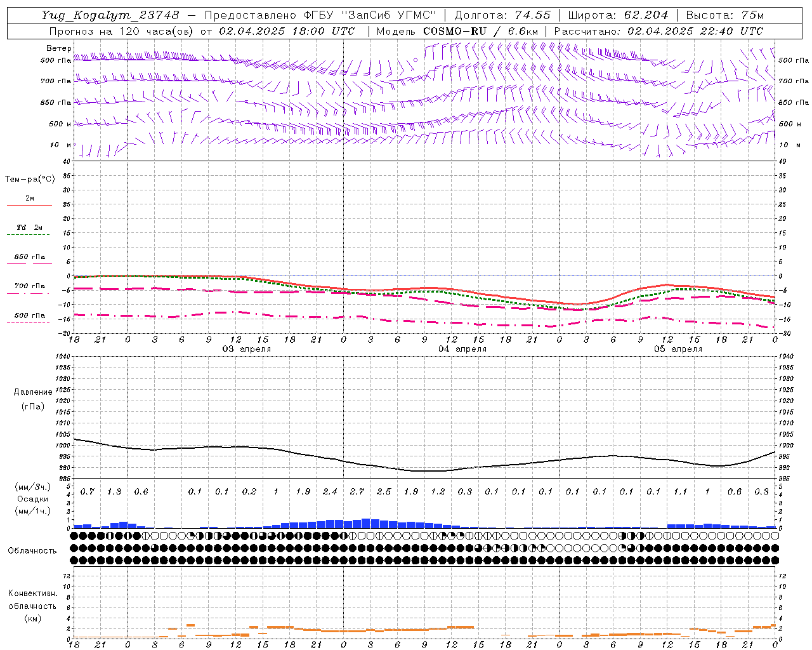The width and height of the screenshot is (812, 650).
Task: Click the Высота: 75м field
Action: click(x=725, y=15)
